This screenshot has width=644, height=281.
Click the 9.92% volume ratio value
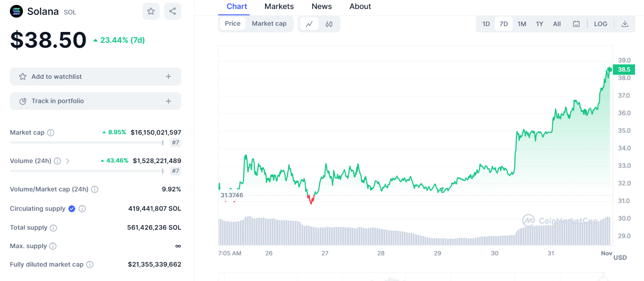click(171, 189)
